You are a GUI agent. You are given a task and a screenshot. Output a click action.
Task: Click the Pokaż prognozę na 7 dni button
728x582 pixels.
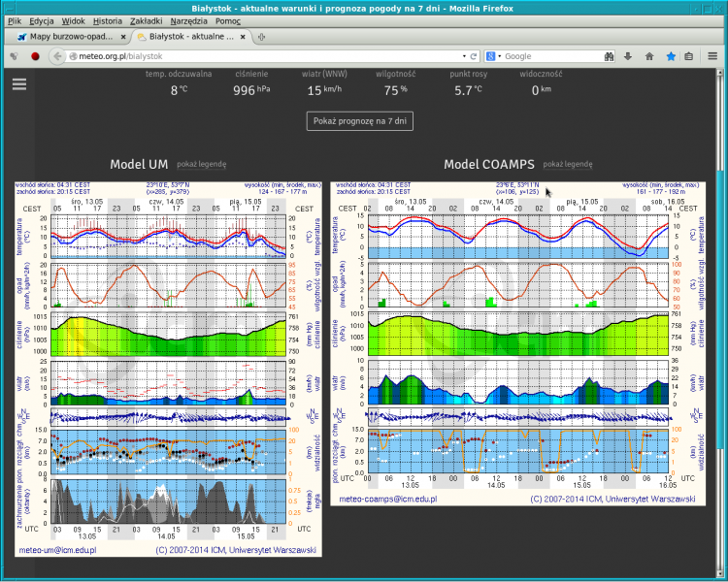[x=361, y=121]
